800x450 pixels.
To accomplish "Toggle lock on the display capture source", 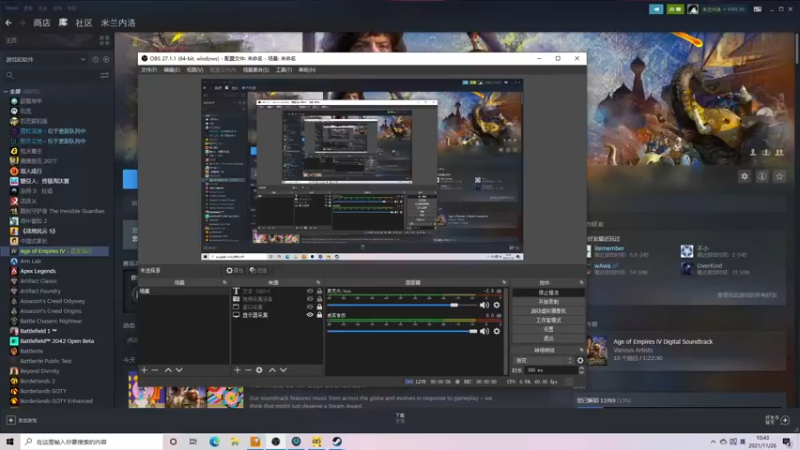I will tap(319, 315).
